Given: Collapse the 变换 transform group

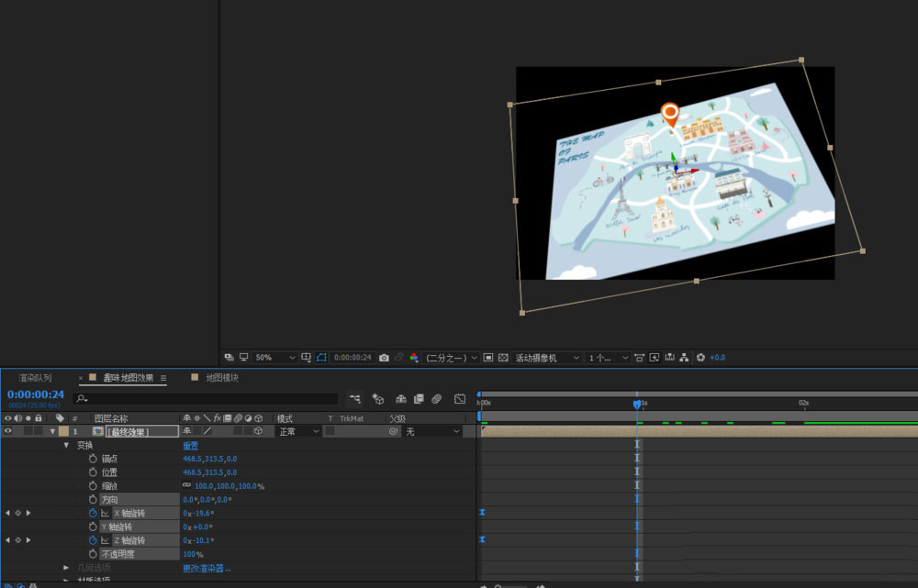Looking at the screenshot, I should point(66,445).
